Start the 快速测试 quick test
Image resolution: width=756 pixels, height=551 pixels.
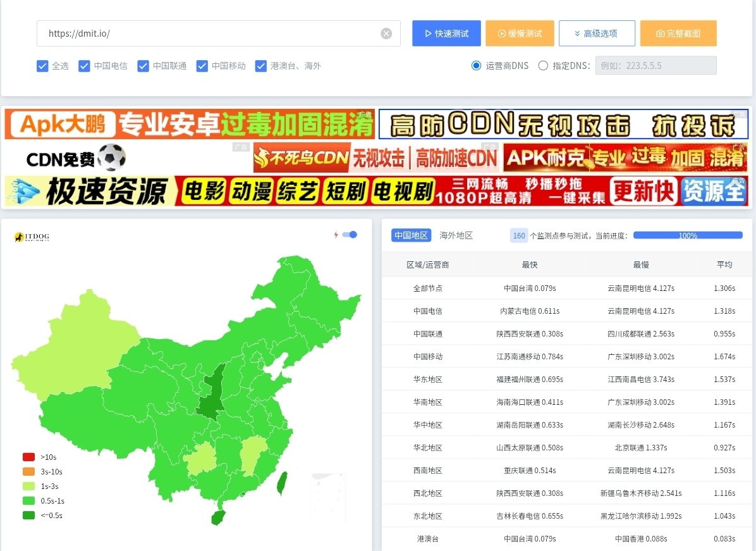click(x=446, y=34)
